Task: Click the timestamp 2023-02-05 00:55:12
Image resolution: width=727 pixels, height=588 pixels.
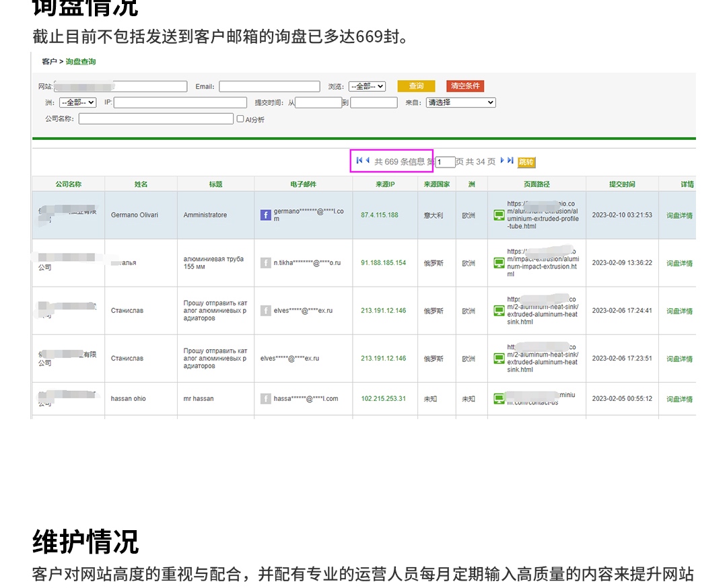Action: tap(622, 398)
